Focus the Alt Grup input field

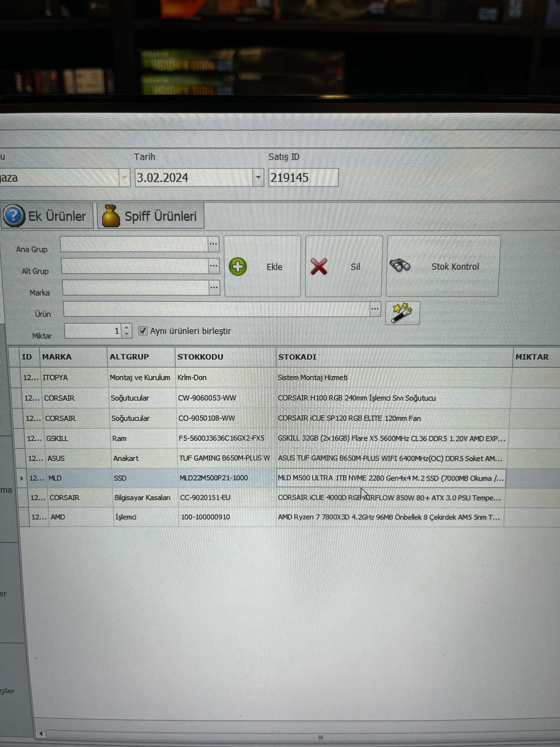[x=135, y=266]
